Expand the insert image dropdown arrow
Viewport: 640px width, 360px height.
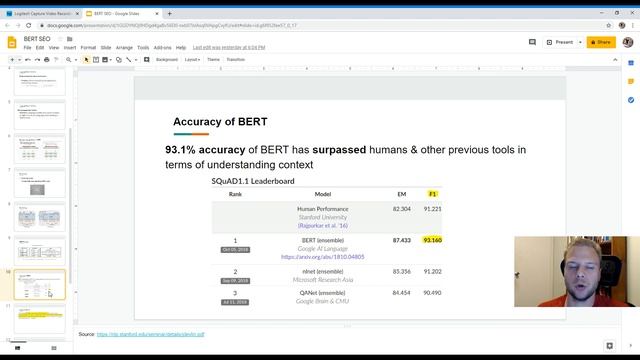(111, 60)
